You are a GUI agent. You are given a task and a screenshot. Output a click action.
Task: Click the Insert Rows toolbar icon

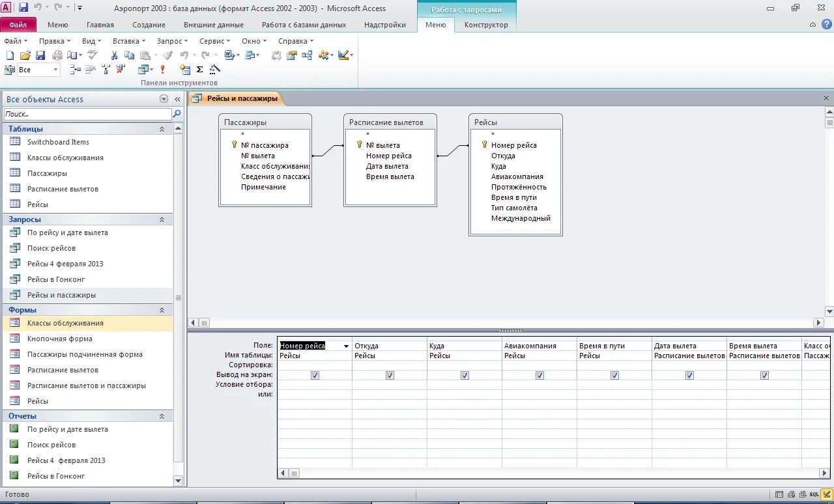(75, 70)
